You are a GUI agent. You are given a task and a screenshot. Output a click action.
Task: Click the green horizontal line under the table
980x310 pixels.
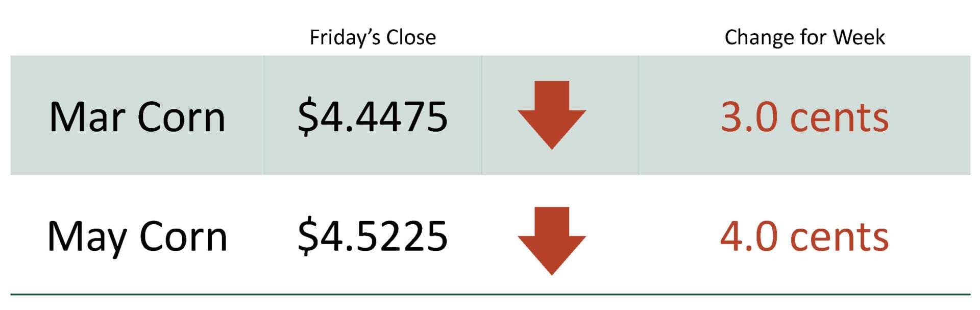click(490, 294)
